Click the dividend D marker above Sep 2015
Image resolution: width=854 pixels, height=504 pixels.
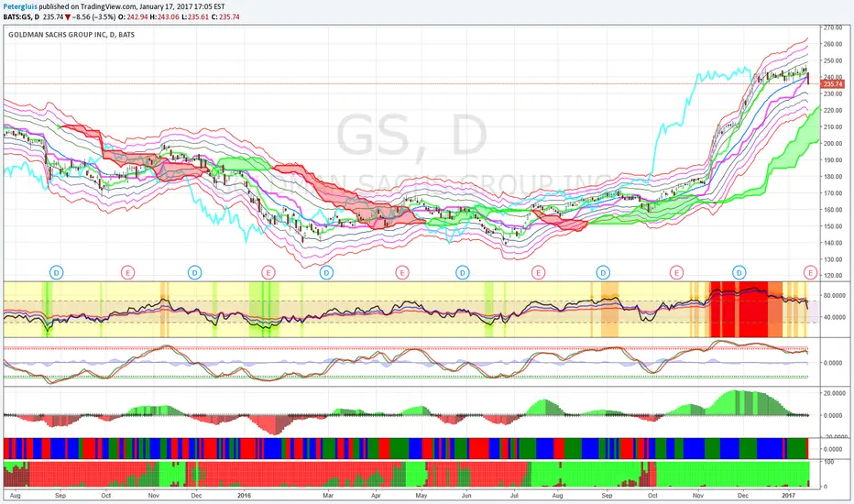coord(57,272)
